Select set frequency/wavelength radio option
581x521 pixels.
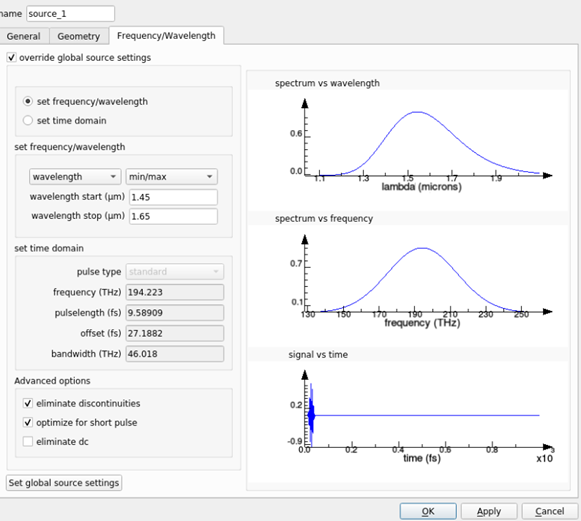pos(28,101)
